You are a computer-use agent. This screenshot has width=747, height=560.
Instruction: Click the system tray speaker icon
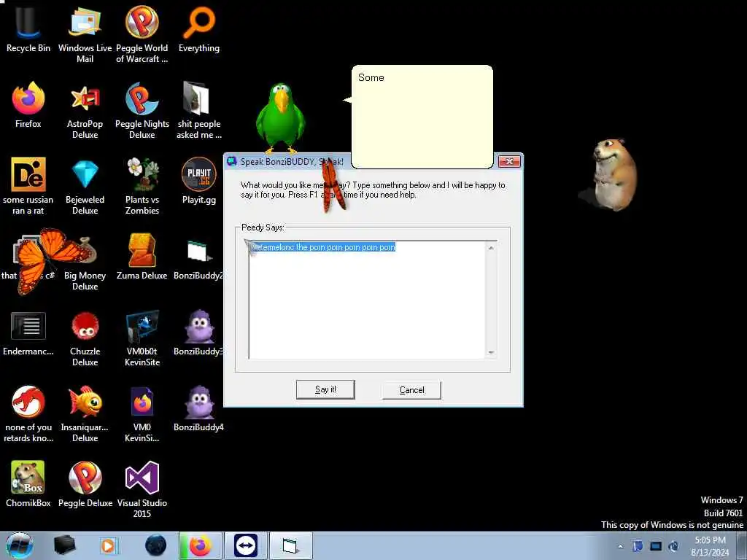[673, 546]
